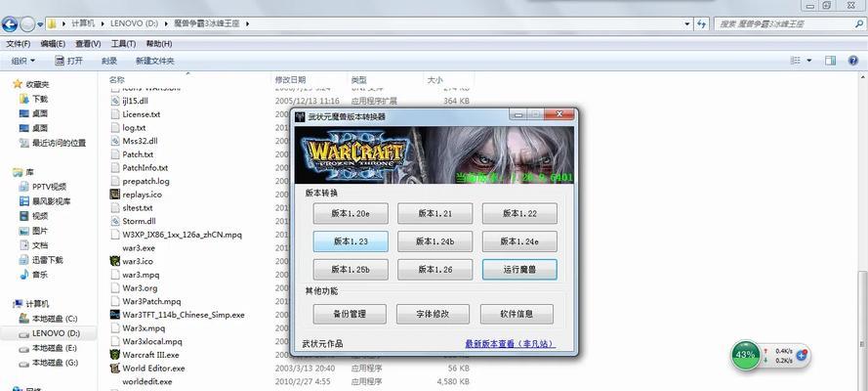
Task: Click the help question mark icon
Action: tap(853, 61)
